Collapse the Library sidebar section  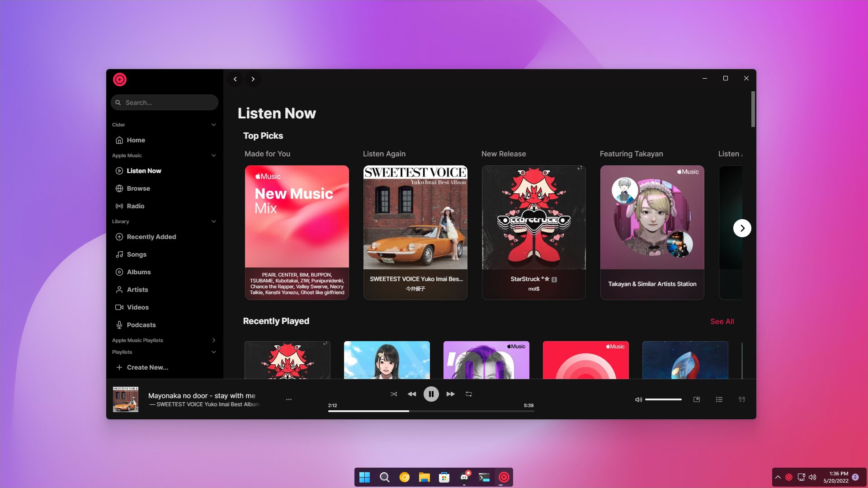tap(214, 221)
